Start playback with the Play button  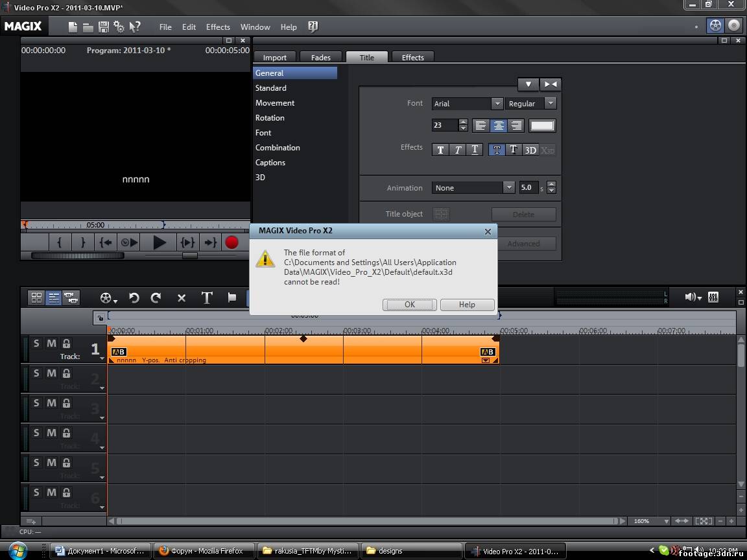point(159,242)
